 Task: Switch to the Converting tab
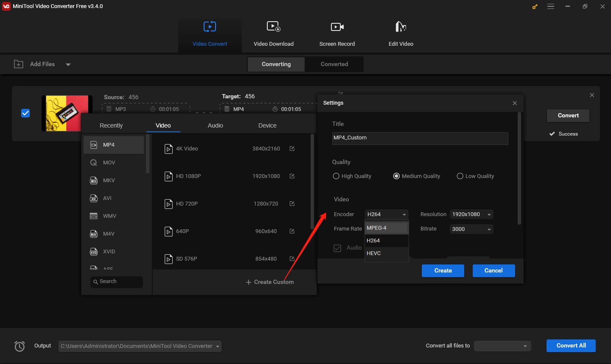[x=276, y=64]
